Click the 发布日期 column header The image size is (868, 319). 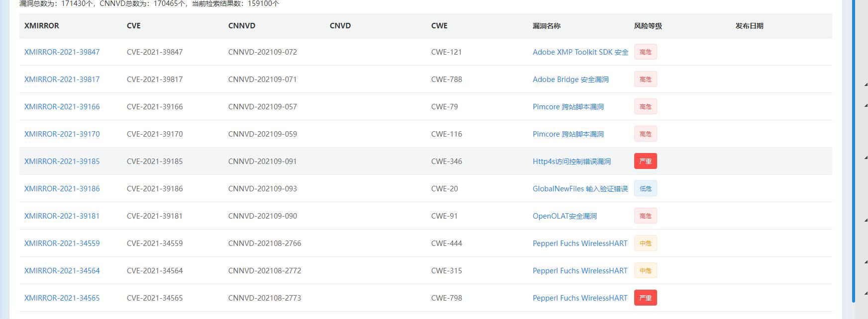pos(750,26)
